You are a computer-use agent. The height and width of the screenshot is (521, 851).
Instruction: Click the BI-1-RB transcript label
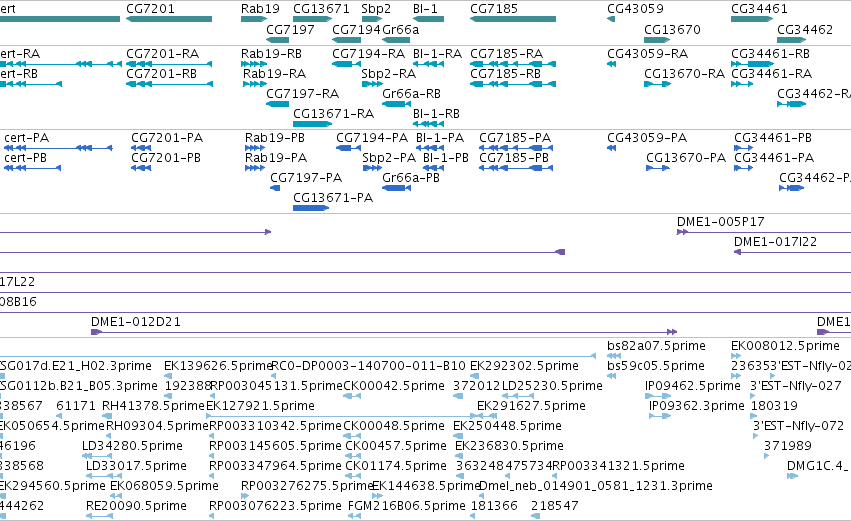coord(436,113)
